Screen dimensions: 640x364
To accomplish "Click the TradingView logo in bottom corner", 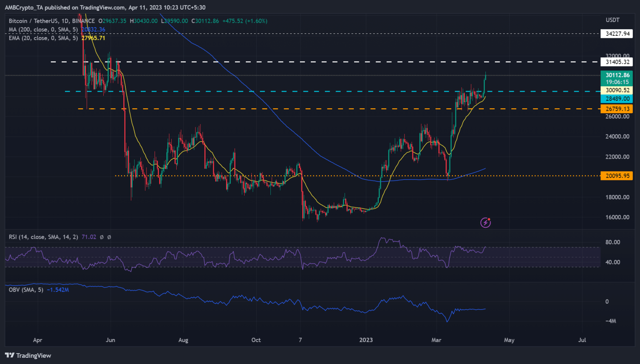I will (28, 355).
